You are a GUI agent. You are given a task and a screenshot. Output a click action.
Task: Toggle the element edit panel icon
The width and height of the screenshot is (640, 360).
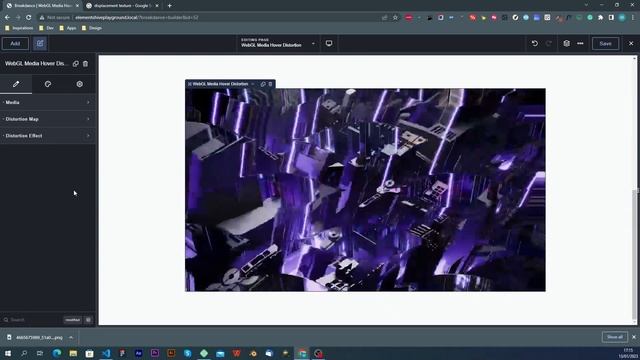coord(40,44)
